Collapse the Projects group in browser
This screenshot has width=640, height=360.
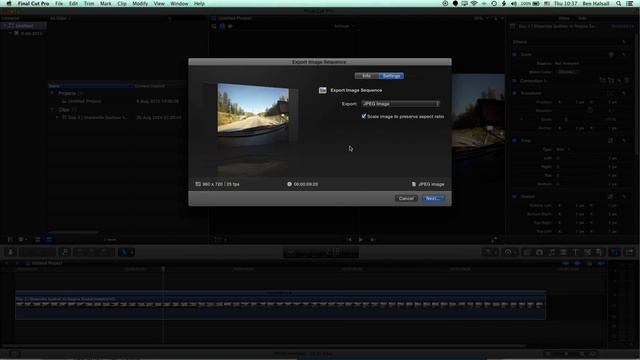coord(52,93)
